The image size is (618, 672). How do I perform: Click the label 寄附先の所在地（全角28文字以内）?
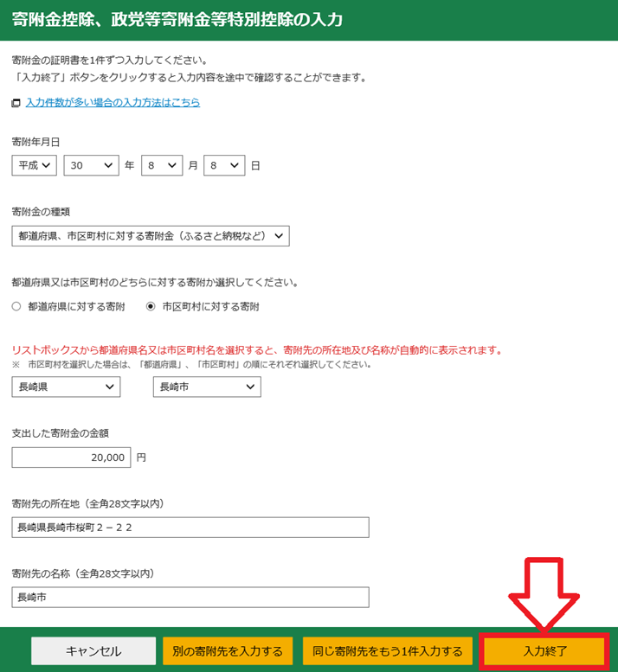tap(88, 503)
